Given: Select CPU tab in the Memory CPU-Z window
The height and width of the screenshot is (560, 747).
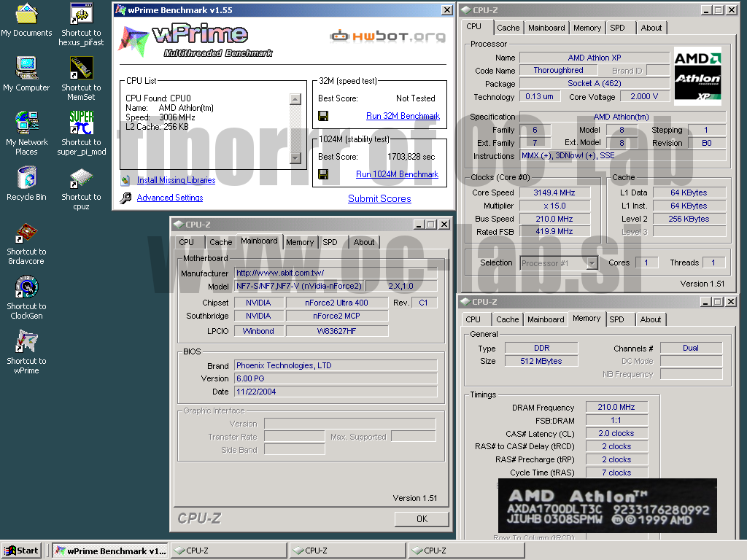Looking at the screenshot, I should point(473,319).
